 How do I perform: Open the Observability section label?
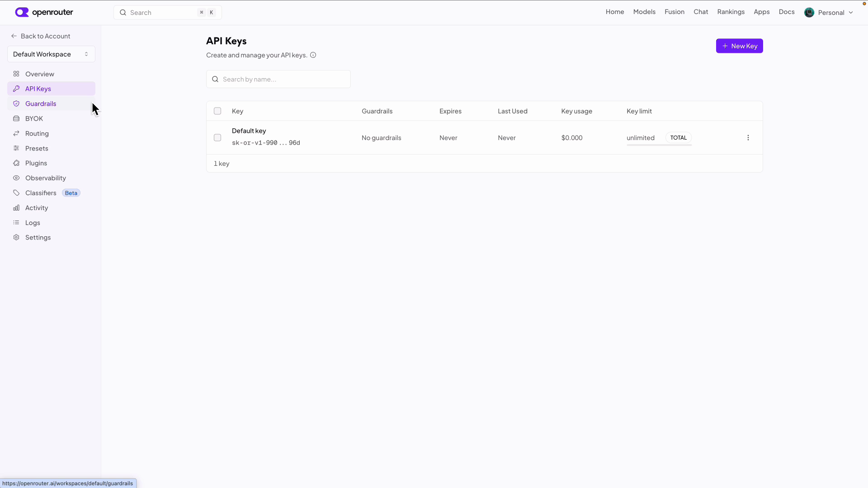tap(46, 178)
